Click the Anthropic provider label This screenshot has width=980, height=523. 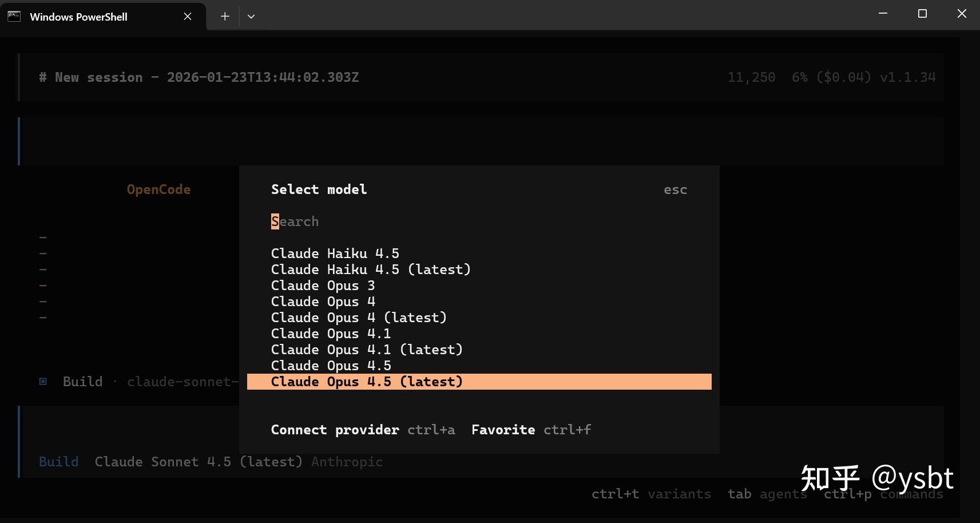pos(347,462)
